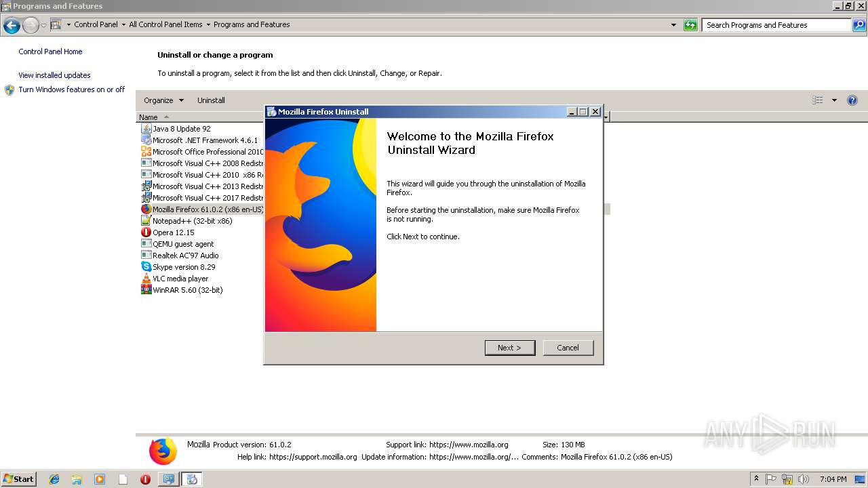Click the Skype icon in program list
The width and height of the screenshot is (868, 488).
point(146,267)
